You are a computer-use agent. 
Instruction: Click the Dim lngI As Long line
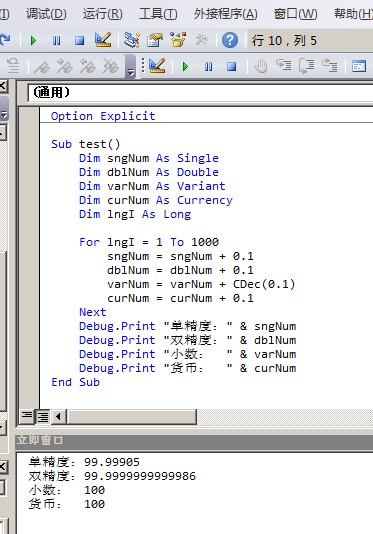coord(135,214)
